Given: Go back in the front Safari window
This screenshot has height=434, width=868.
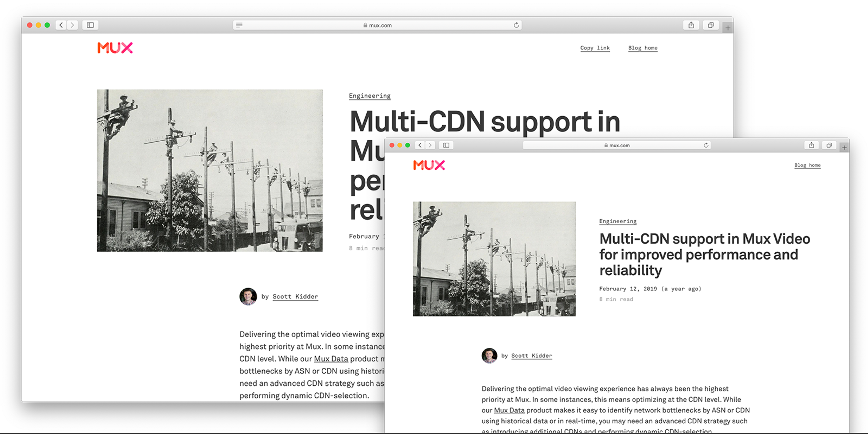Looking at the screenshot, I should point(420,145).
